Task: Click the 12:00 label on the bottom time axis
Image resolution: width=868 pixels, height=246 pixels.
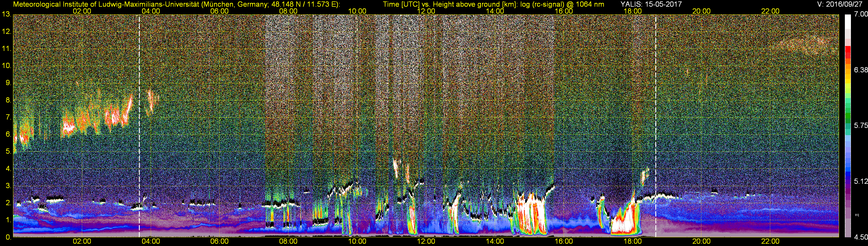Action: point(426,241)
